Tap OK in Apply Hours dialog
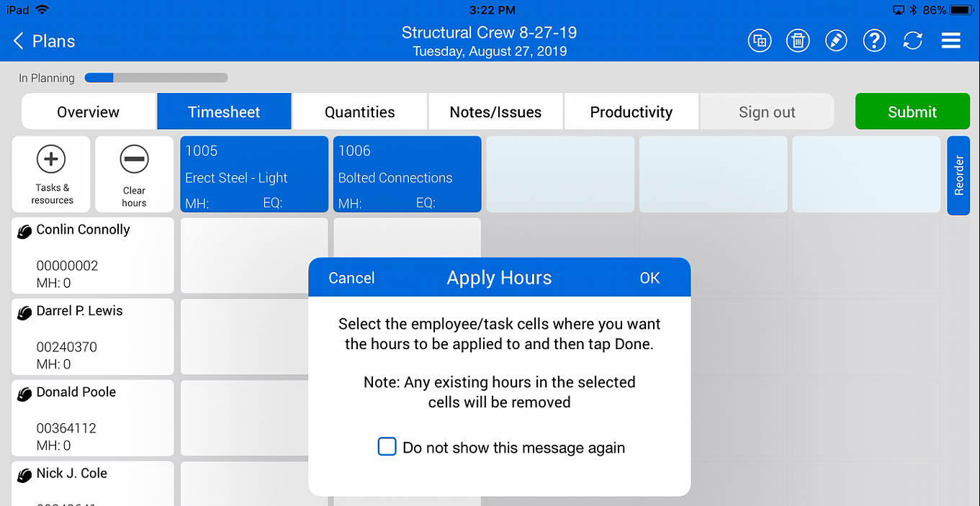 (649, 278)
